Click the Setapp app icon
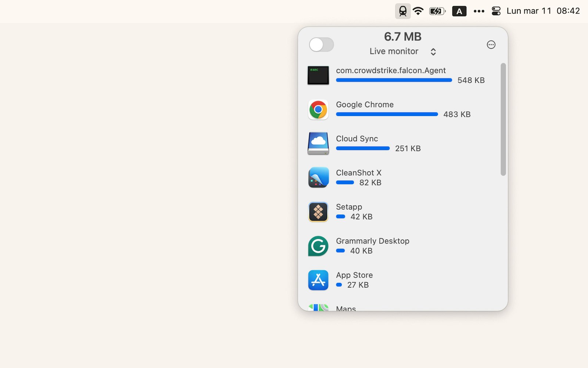Image resolution: width=588 pixels, height=368 pixels. point(318,212)
